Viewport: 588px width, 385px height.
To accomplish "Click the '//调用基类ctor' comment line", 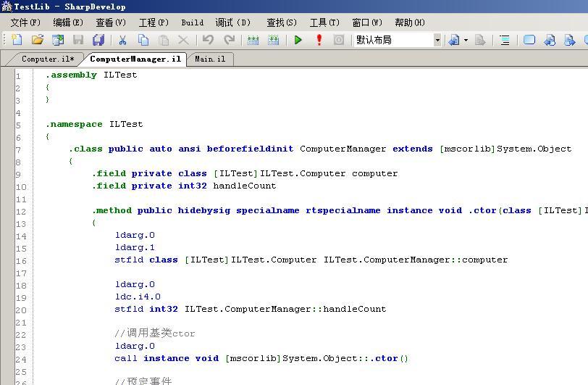I will 154,334.
